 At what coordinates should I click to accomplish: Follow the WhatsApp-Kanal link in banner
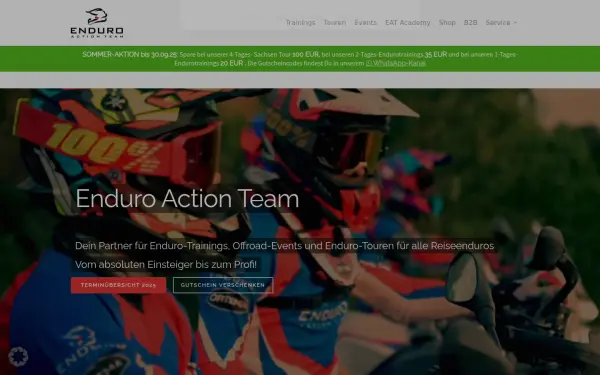[396, 63]
